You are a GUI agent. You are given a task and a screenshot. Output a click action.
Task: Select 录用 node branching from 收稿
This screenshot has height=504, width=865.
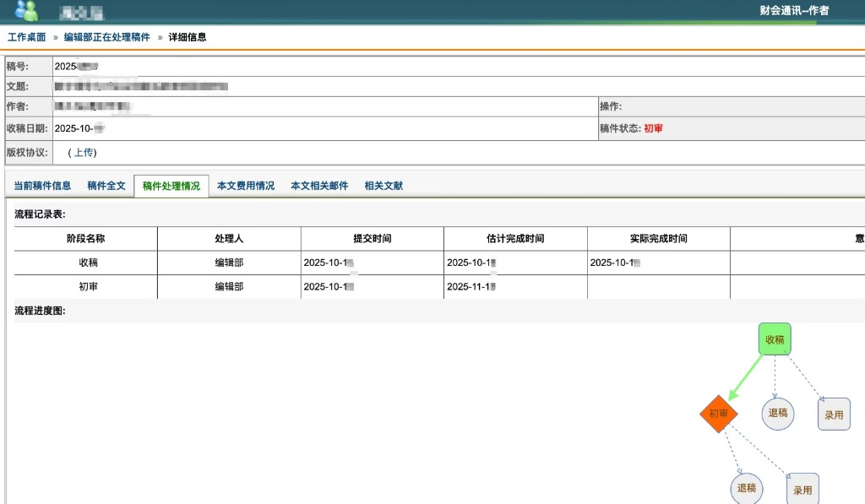click(x=834, y=415)
